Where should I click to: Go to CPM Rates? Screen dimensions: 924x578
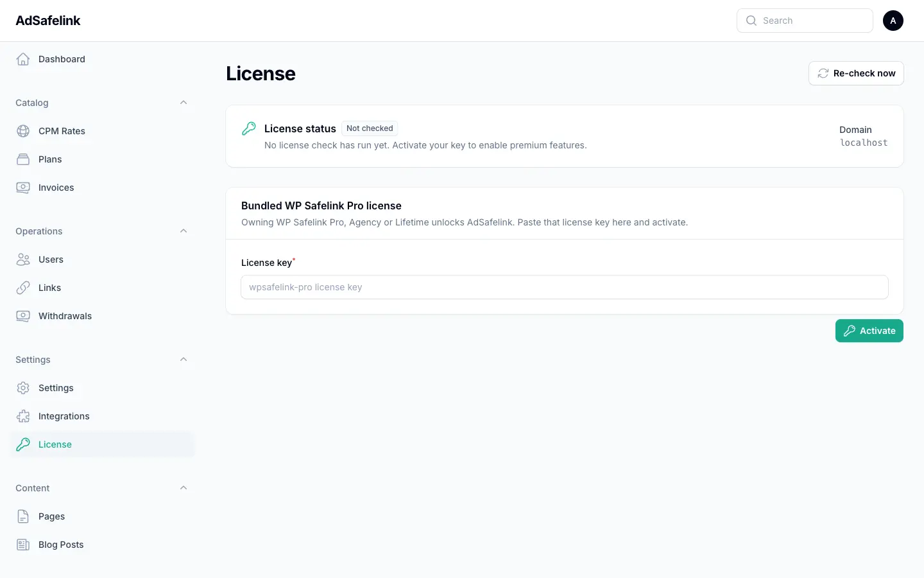(x=103, y=131)
